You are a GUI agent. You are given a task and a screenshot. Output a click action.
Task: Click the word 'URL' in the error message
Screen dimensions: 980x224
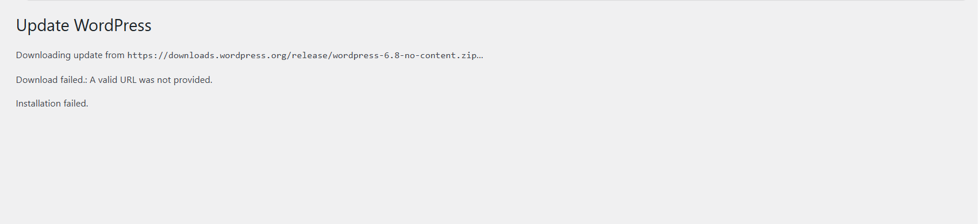tap(128, 80)
